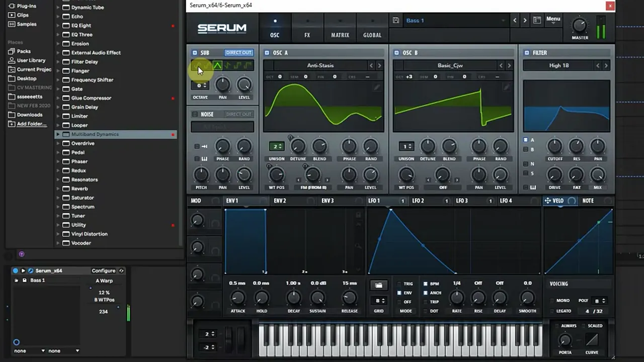Click the Serum logo
This screenshot has width=644, height=362.
[222, 29]
